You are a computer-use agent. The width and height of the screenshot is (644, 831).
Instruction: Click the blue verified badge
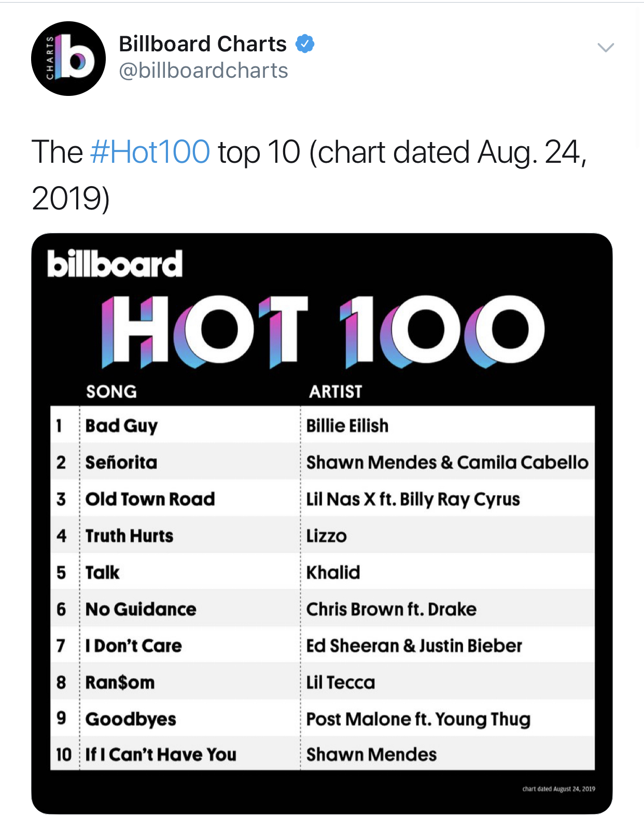coord(305,44)
